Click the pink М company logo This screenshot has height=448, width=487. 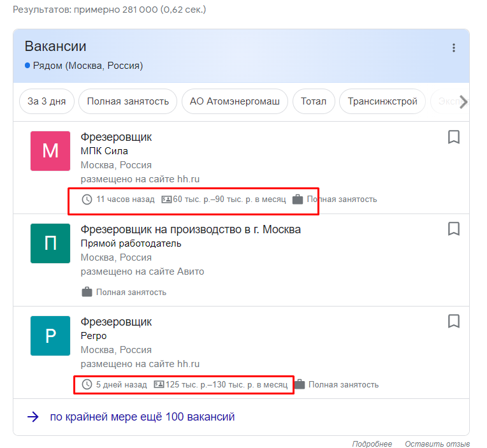[50, 151]
